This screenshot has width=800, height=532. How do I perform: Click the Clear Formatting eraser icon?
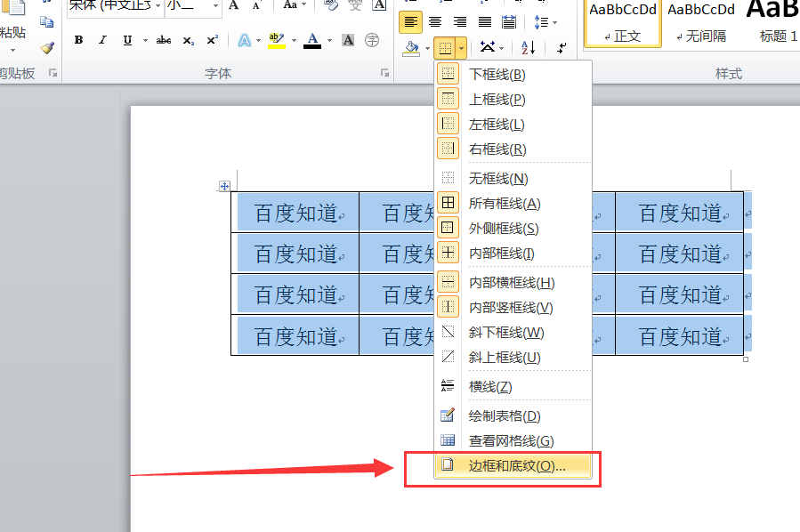point(331,5)
